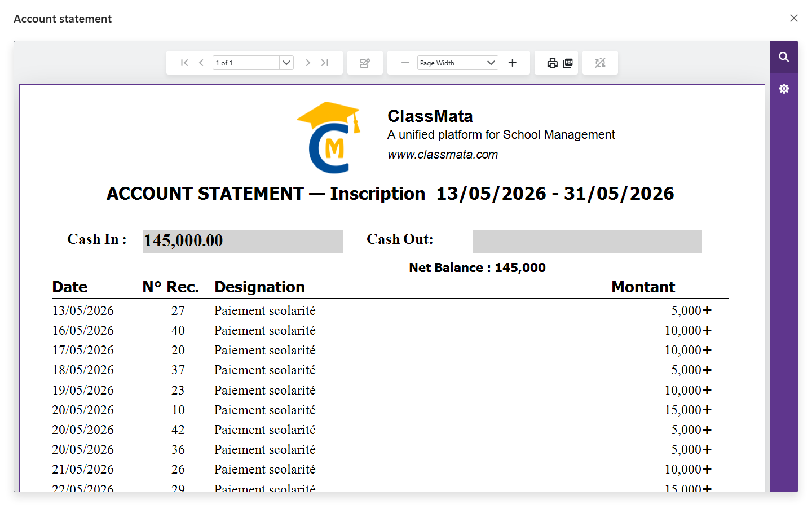
Task: Click the 'A unified platform for School Management' tagline
Action: click(x=501, y=135)
